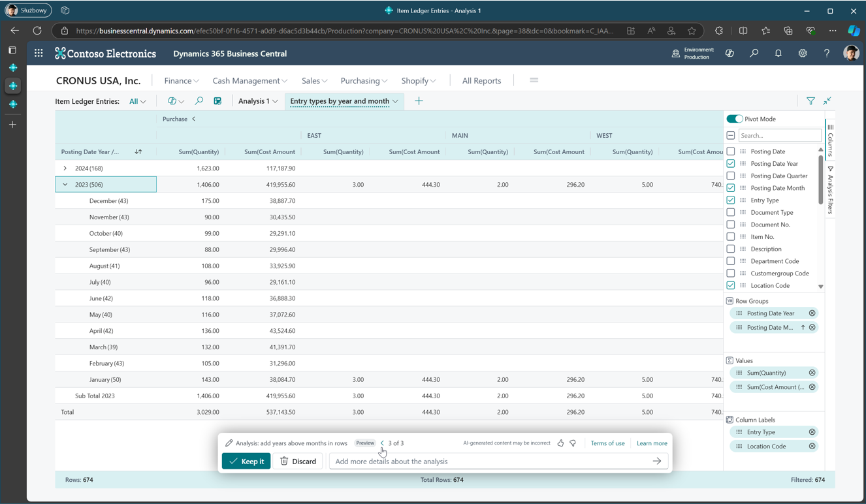The width and height of the screenshot is (866, 504).
Task: Check the Posting Date Quarter checkbox
Action: tap(731, 176)
